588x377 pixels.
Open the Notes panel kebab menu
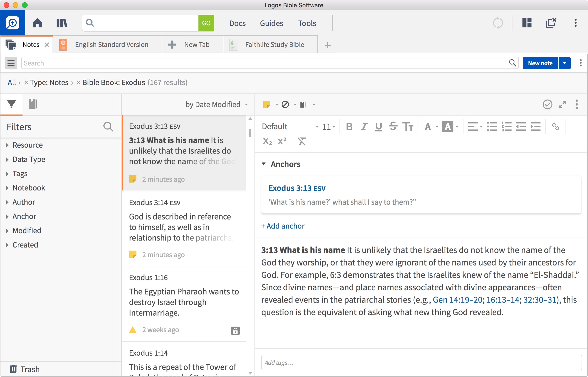click(x=581, y=63)
